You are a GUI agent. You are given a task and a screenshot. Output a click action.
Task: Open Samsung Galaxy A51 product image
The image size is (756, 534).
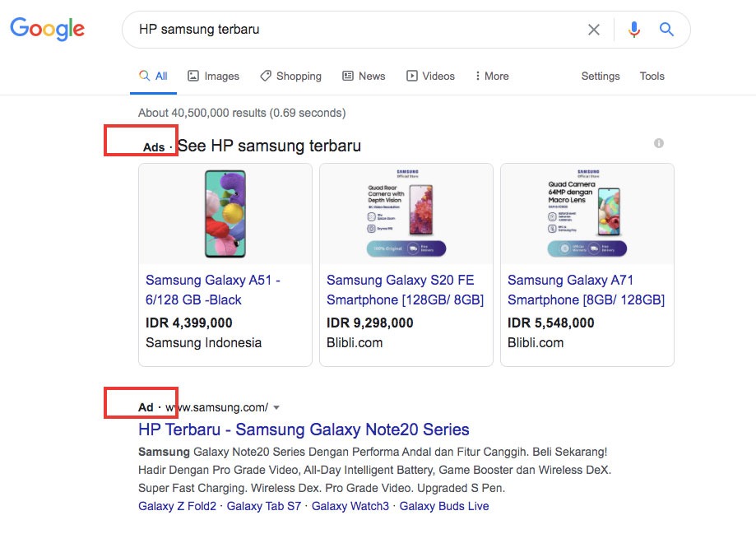click(225, 214)
